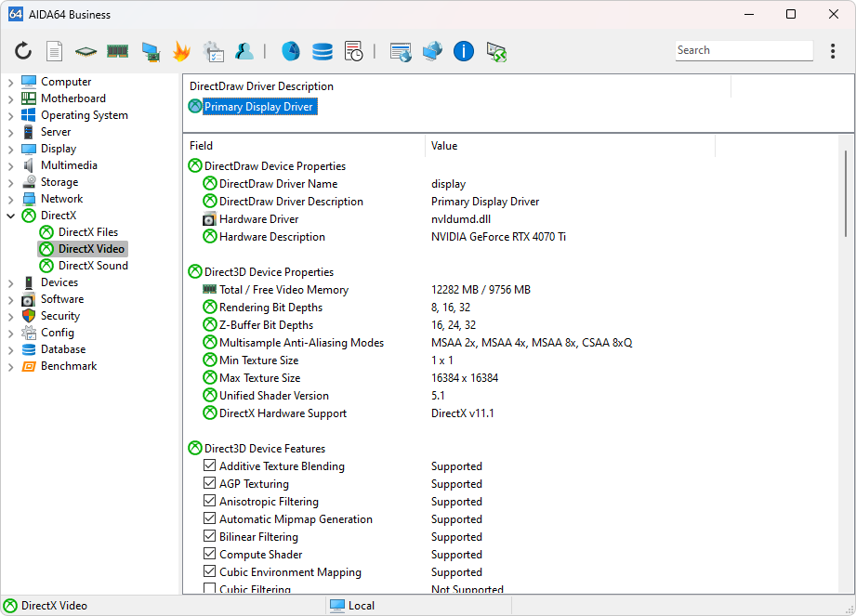Click the memory module toolbar icon

point(117,51)
